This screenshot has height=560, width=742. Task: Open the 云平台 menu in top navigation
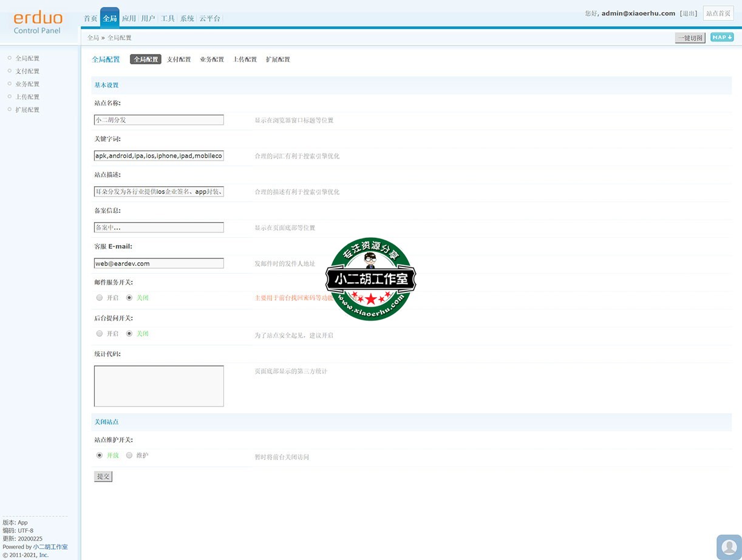click(x=210, y=18)
